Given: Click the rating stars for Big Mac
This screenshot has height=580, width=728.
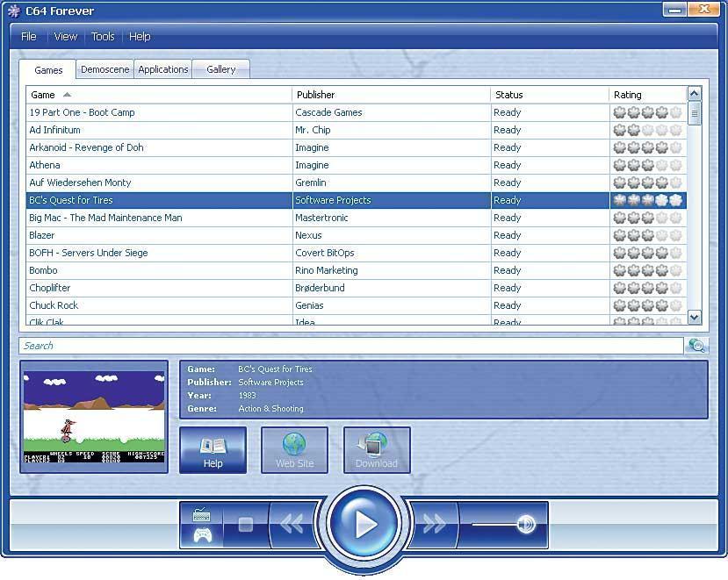Looking at the screenshot, I should [648, 218].
